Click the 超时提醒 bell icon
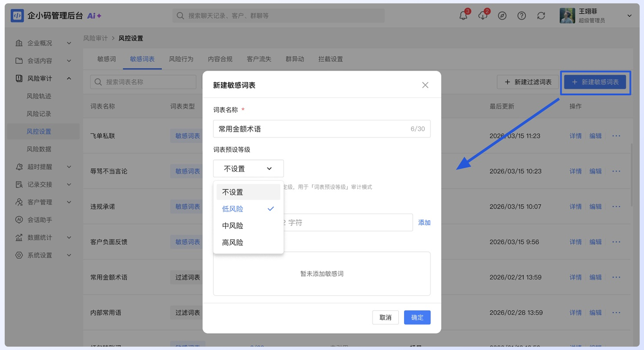This screenshot has height=350, width=644. (19, 167)
